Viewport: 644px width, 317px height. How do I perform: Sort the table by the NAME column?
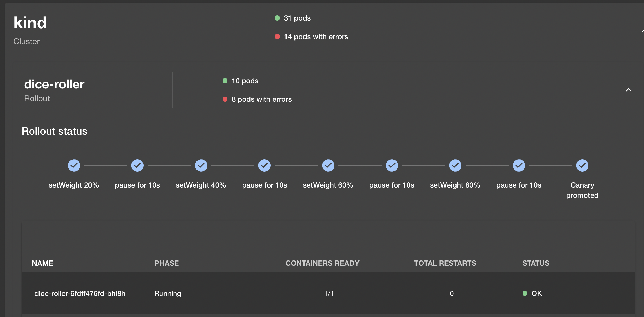point(43,263)
